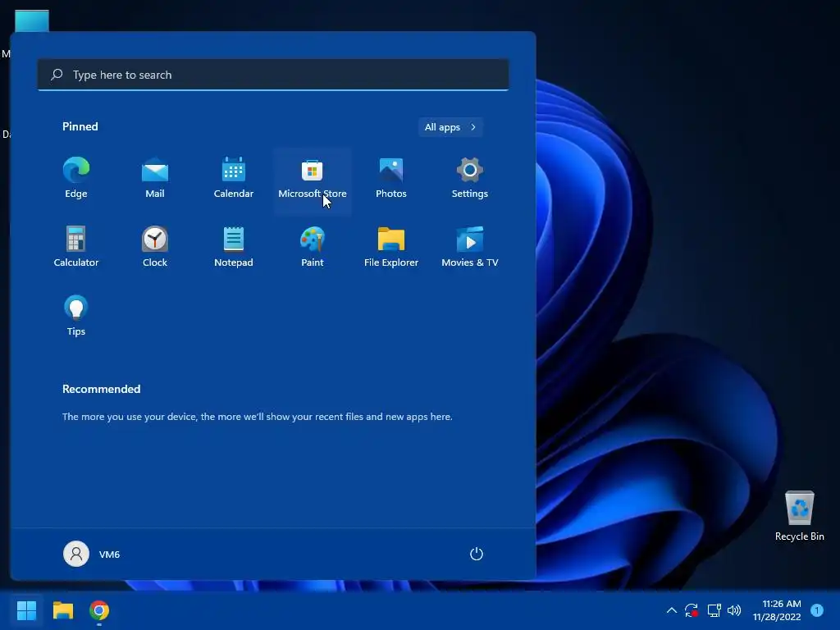Image resolution: width=840 pixels, height=630 pixels.
Task: Launch the Clock app
Action: coord(155,247)
